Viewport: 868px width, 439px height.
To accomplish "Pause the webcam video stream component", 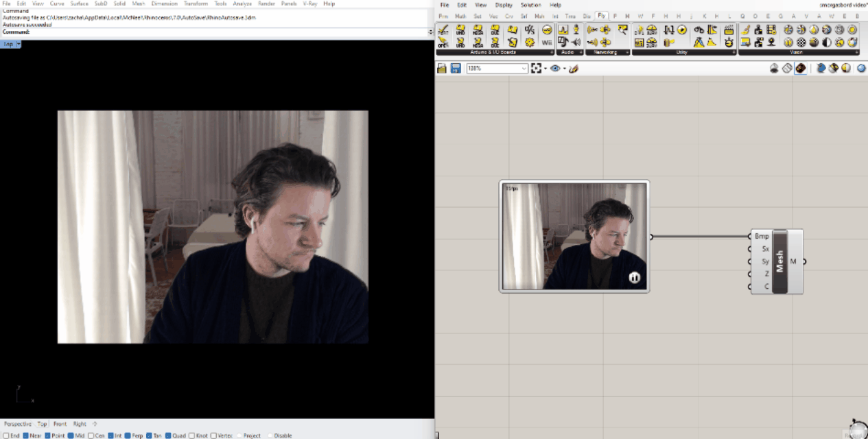I will pos(635,278).
